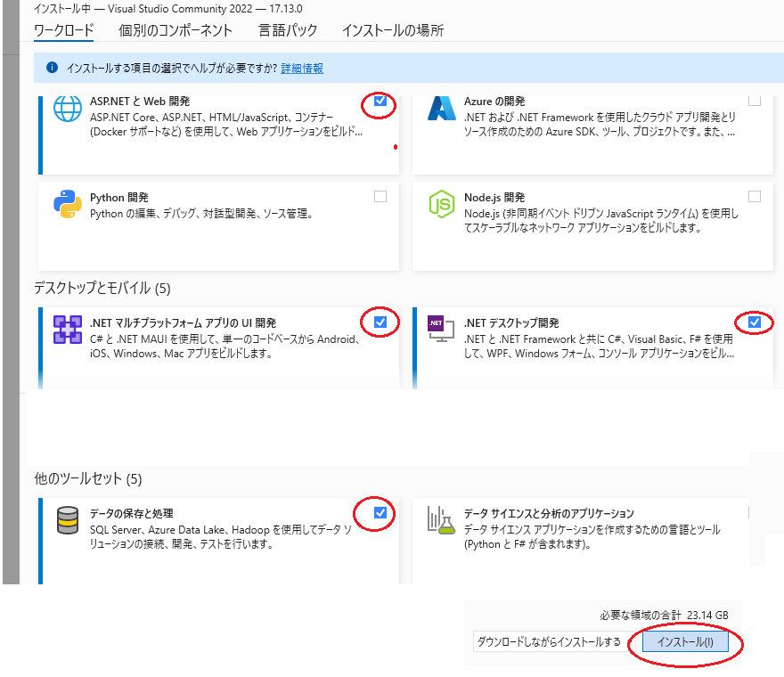The width and height of the screenshot is (784, 677).
Task: Open the 詳細情報 help link
Action: pos(302,68)
